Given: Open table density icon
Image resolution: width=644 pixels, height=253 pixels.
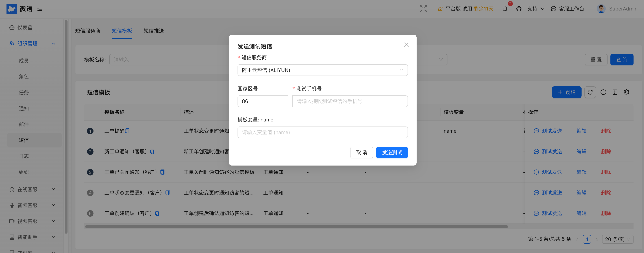Looking at the screenshot, I should pyautogui.click(x=615, y=92).
